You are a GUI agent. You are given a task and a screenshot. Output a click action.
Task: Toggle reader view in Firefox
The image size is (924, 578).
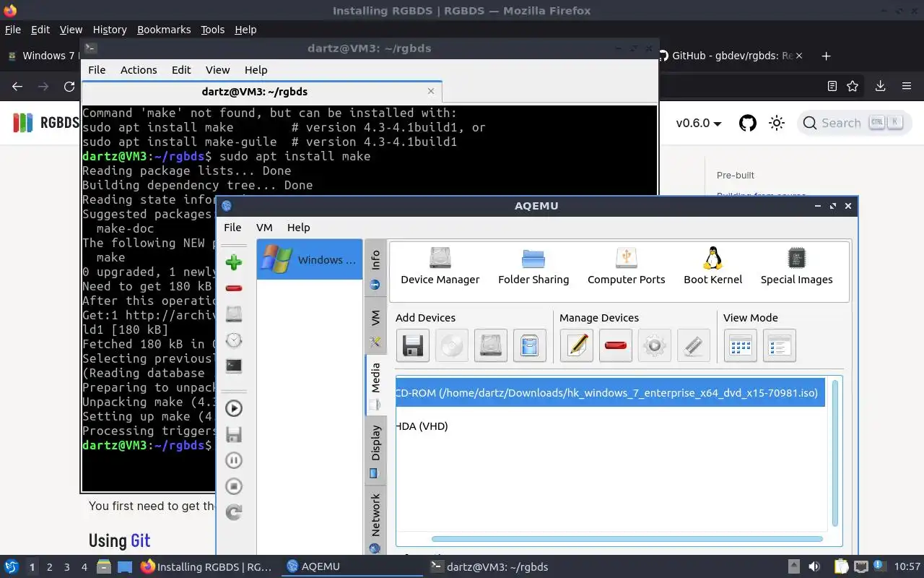(x=832, y=86)
